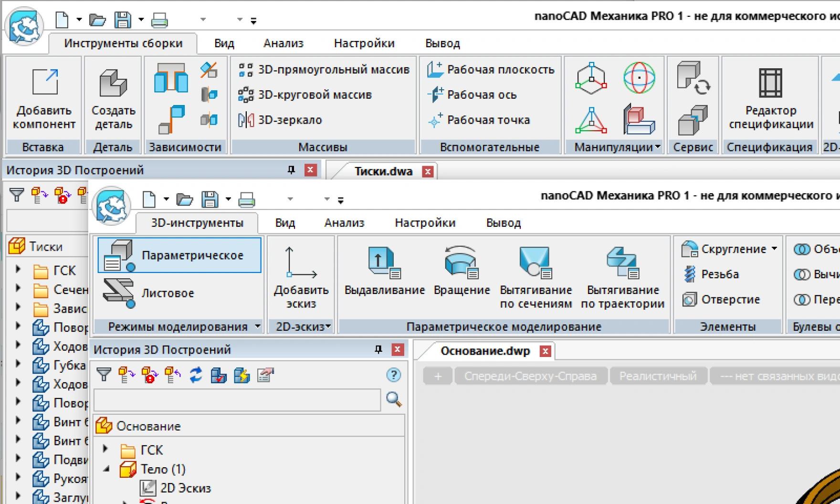Click the Реалистичный visual style button
The image size is (840, 504).
pyautogui.click(x=658, y=376)
